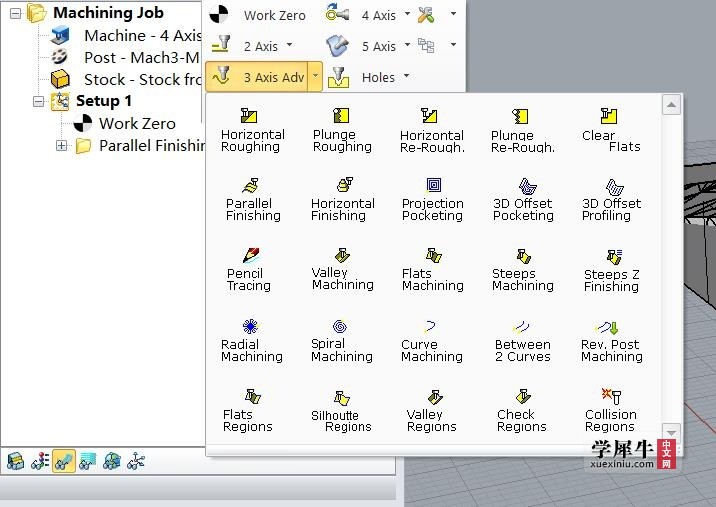The image size is (716, 507).
Task: Select Between 2 Curves operation
Action: 522,341
